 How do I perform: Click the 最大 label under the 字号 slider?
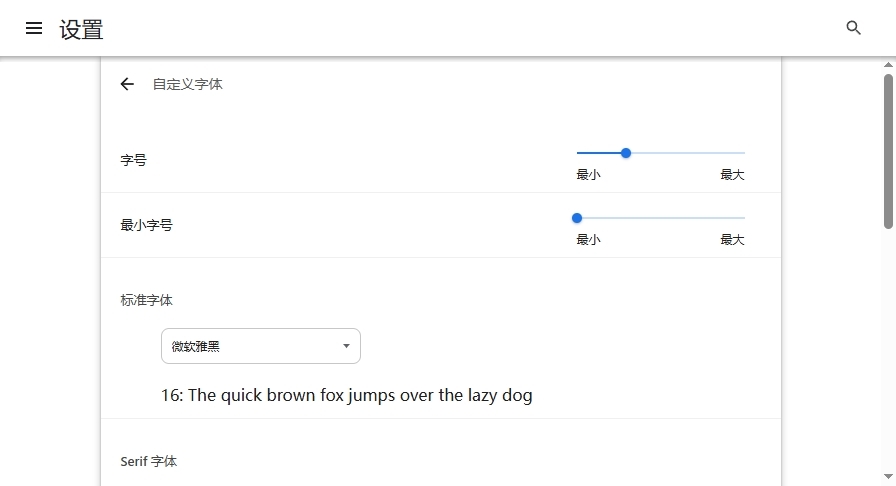[732, 175]
